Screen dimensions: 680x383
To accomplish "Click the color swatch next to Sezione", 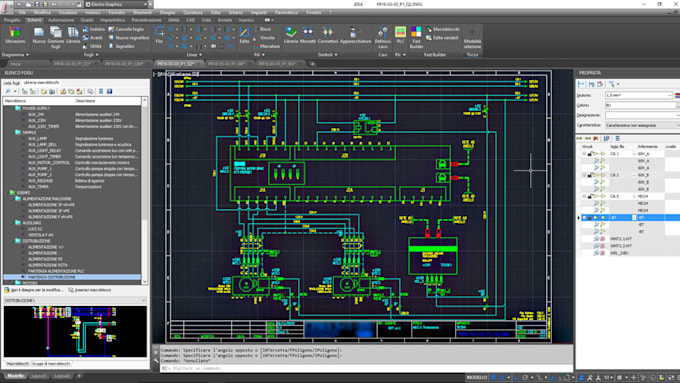I will [677, 95].
